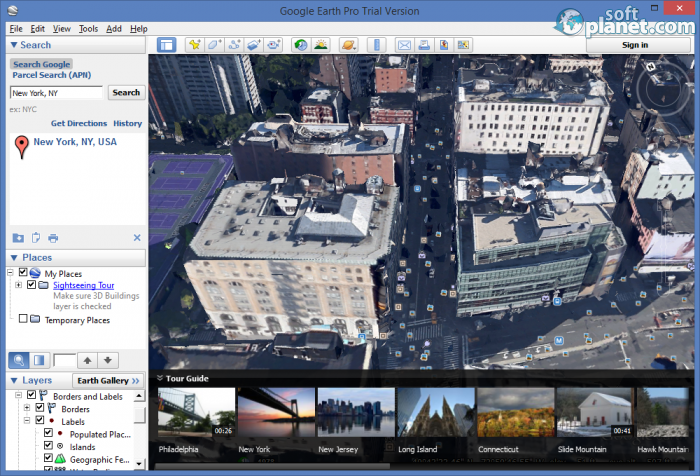The width and height of the screenshot is (700, 476).
Task: Expand the Borders layer node
Action: [x=27, y=408]
